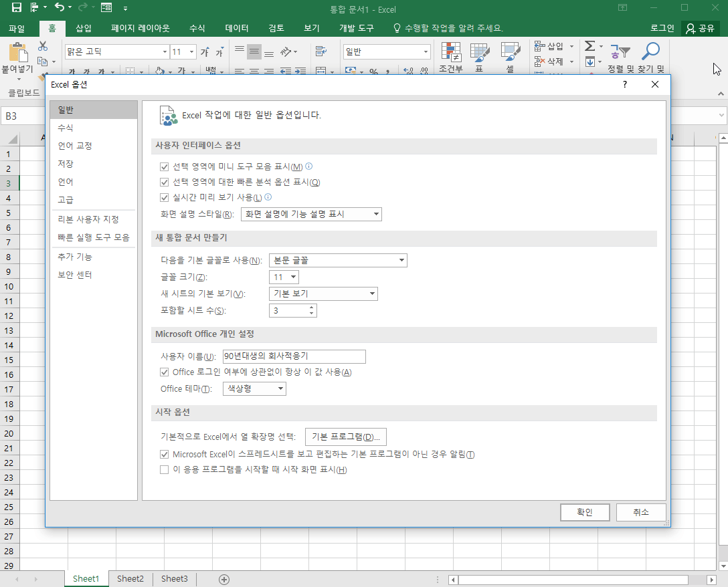Toggle alert if Excel isn't default program checkbox
Screen dimensions: 728x587
(165, 454)
